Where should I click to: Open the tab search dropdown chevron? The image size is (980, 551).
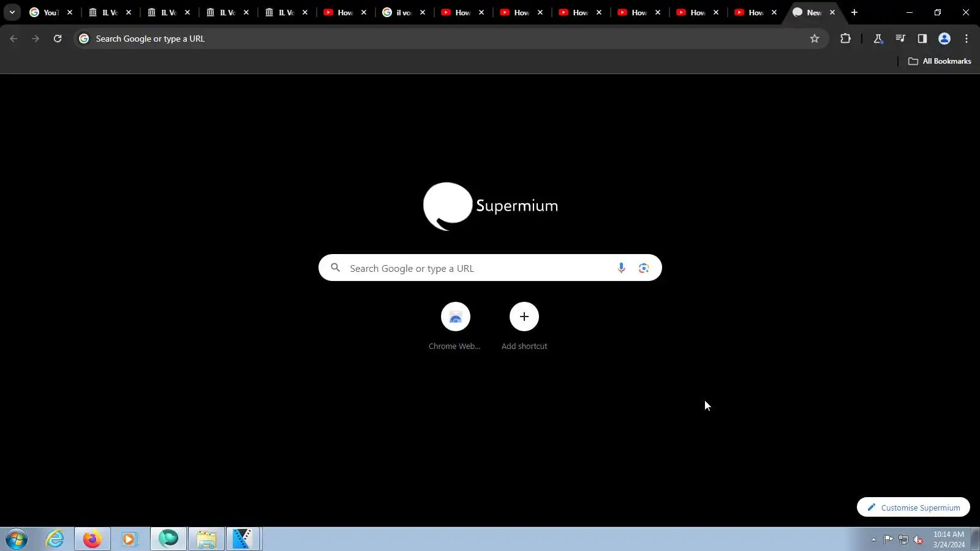[x=12, y=12]
